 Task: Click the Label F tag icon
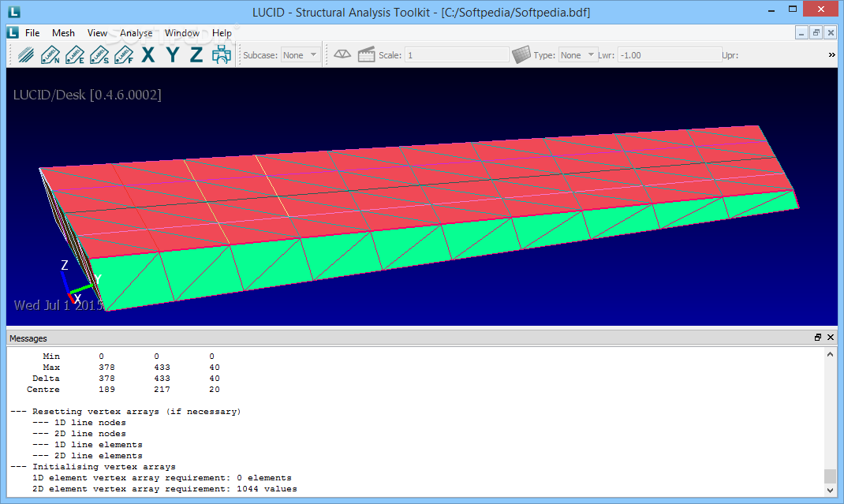124,55
